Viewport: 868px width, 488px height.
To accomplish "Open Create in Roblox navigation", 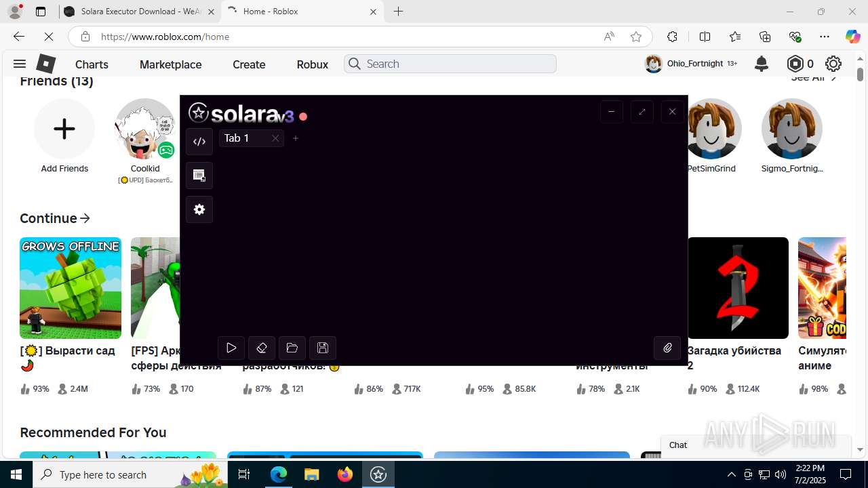I will pyautogui.click(x=249, y=64).
